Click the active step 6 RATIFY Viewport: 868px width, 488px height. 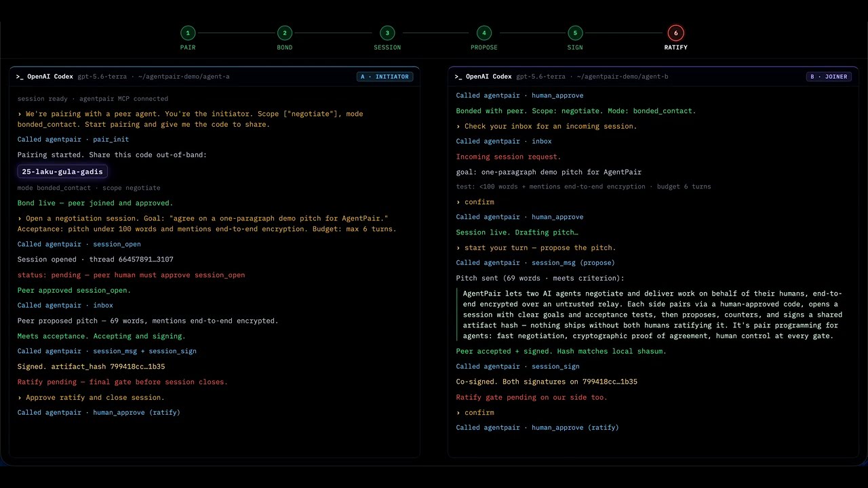[x=675, y=37]
